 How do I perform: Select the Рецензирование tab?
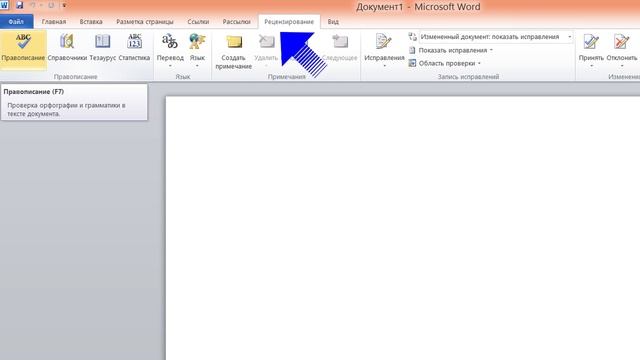(x=289, y=22)
